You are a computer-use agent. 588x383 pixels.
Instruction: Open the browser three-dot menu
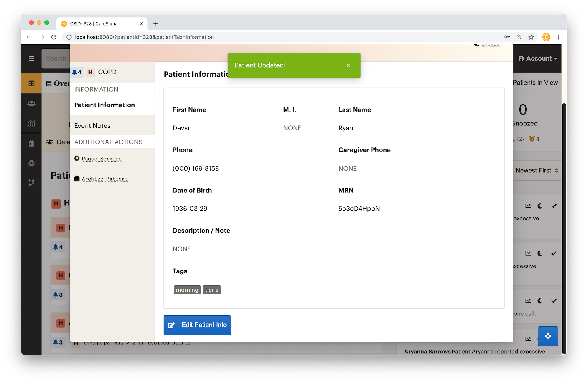pos(558,37)
